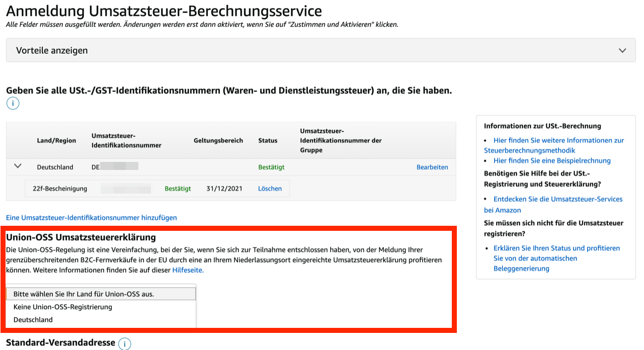
Task: Click the 31/12/2021 date in the 22f row
Action: tap(224, 189)
